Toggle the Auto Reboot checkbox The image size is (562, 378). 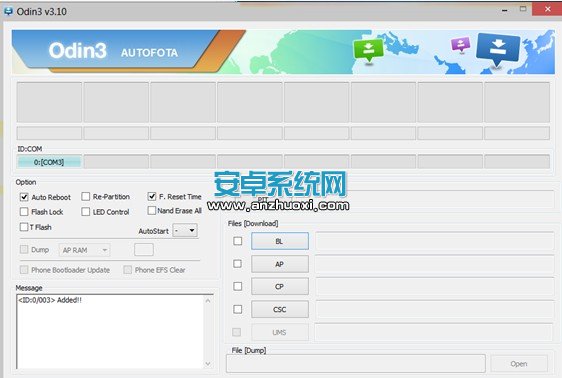coord(24,197)
